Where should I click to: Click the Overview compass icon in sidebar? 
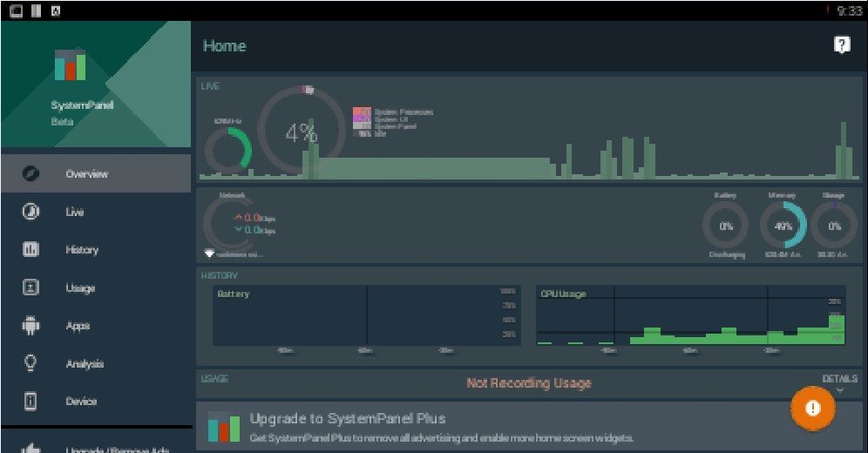coord(31,174)
